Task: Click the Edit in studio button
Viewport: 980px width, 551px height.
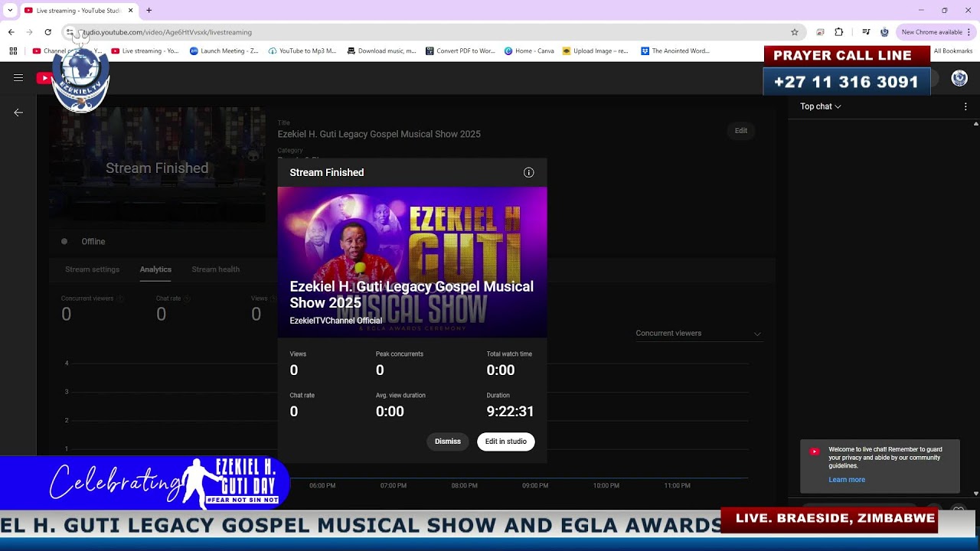Action: tap(505, 442)
